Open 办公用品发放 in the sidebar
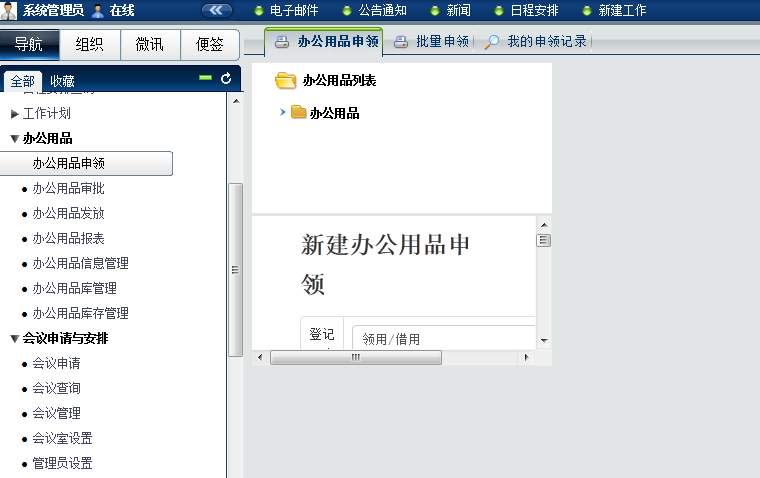Viewport: 760px width, 478px height. pyautogui.click(x=68, y=213)
